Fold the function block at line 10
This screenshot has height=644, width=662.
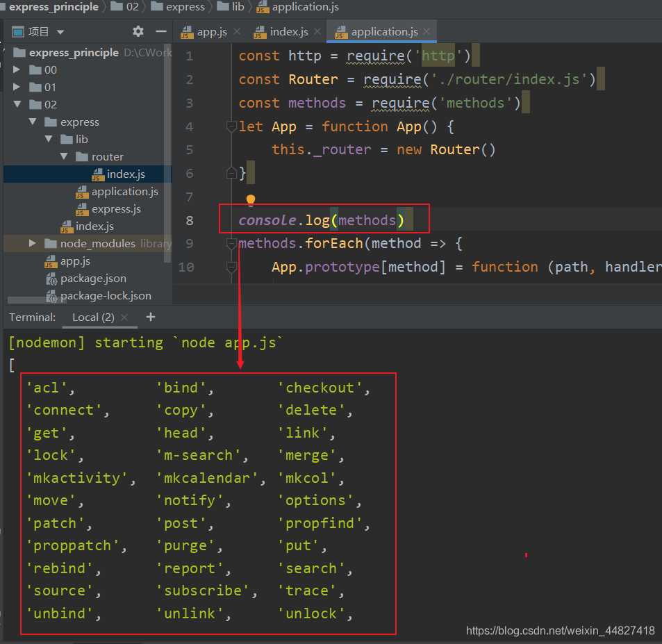point(231,267)
